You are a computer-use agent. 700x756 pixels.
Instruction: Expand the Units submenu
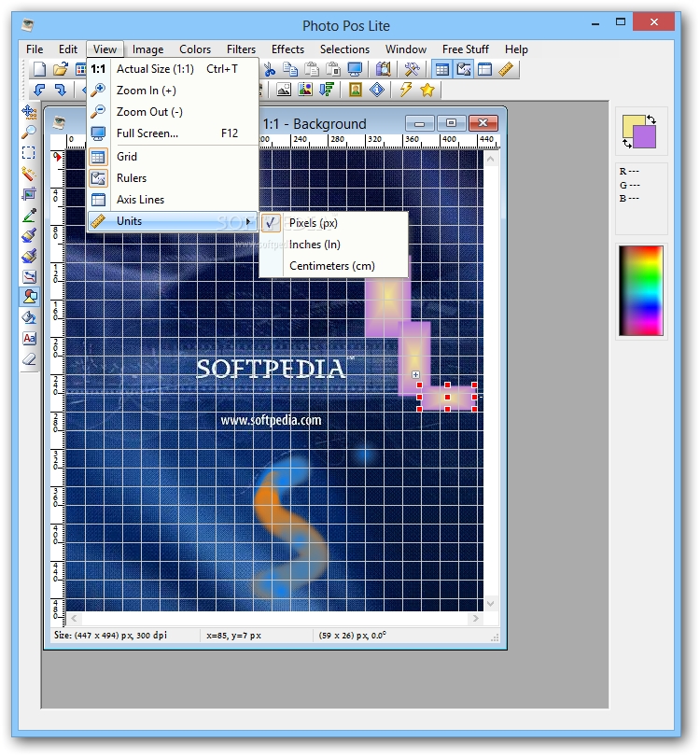(x=173, y=221)
